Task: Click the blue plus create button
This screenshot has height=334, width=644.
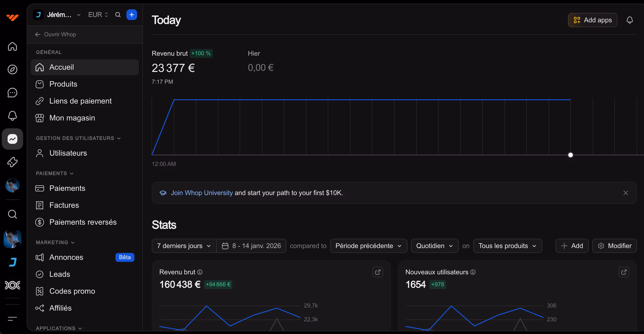Action: pyautogui.click(x=132, y=15)
